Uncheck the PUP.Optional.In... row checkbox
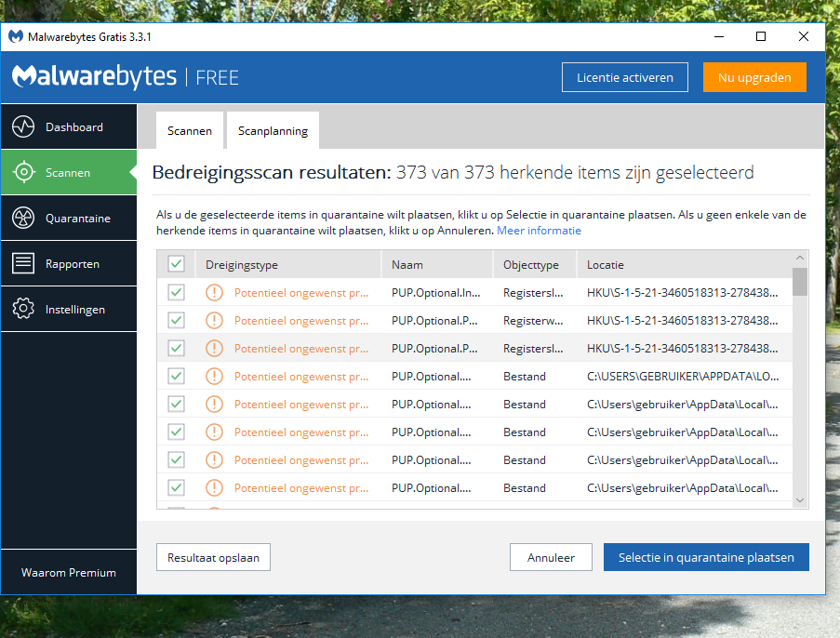 pyautogui.click(x=176, y=292)
